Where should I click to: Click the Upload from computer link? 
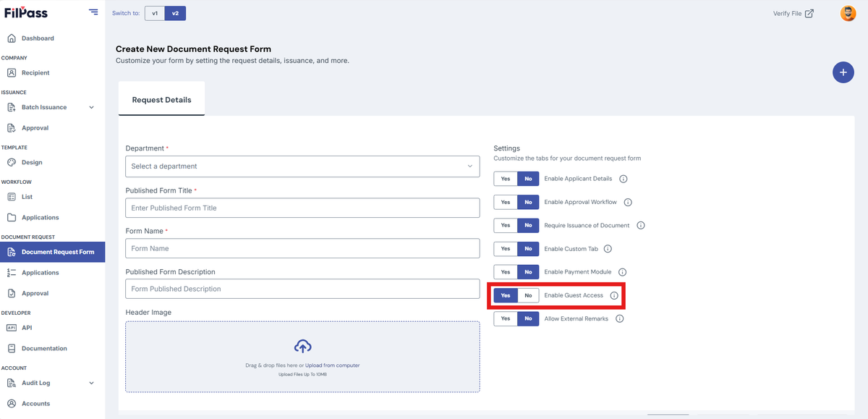(332, 365)
